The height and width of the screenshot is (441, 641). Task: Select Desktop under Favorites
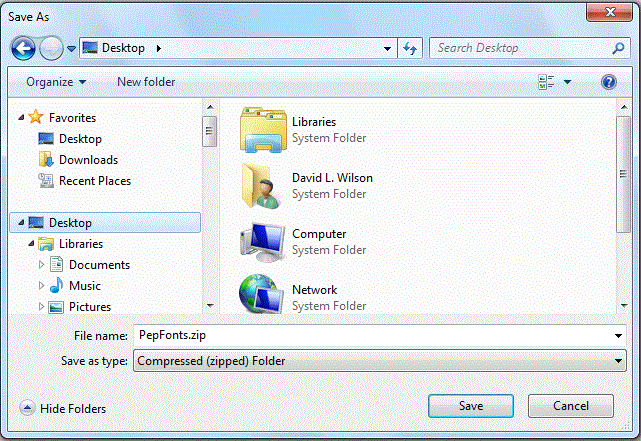click(x=80, y=139)
